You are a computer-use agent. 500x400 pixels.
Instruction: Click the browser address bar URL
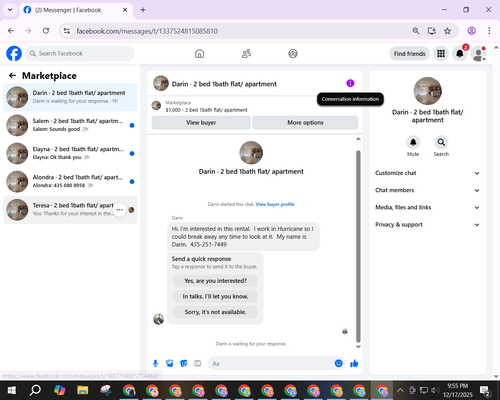pyautogui.click(x=147, y=31)
